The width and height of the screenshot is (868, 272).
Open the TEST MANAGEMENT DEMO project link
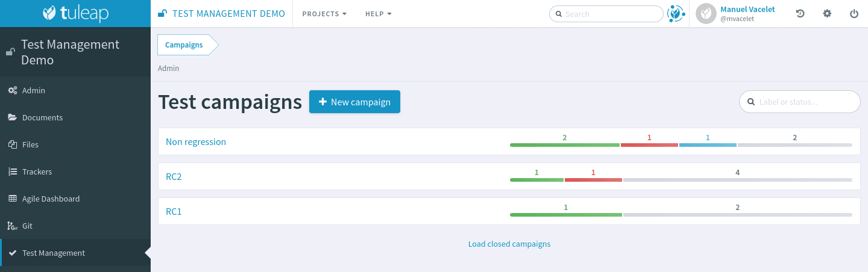click(x=228, y=13)
